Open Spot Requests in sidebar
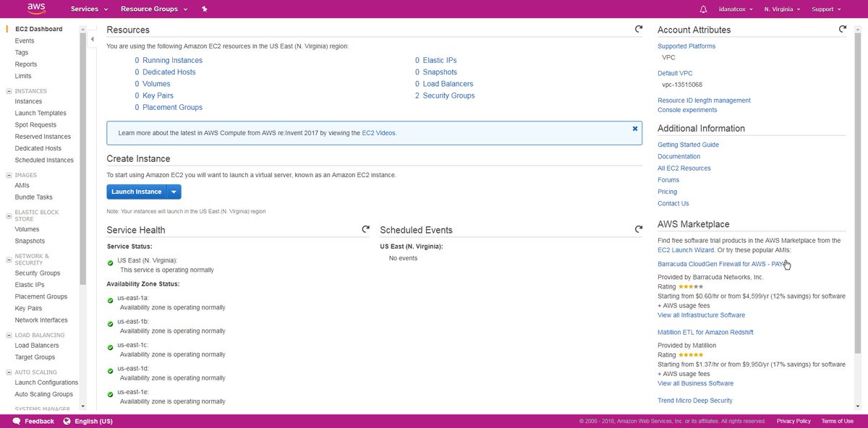Image resolution: width=868 pixels, height=428 pixels. (x=35, y=125)
